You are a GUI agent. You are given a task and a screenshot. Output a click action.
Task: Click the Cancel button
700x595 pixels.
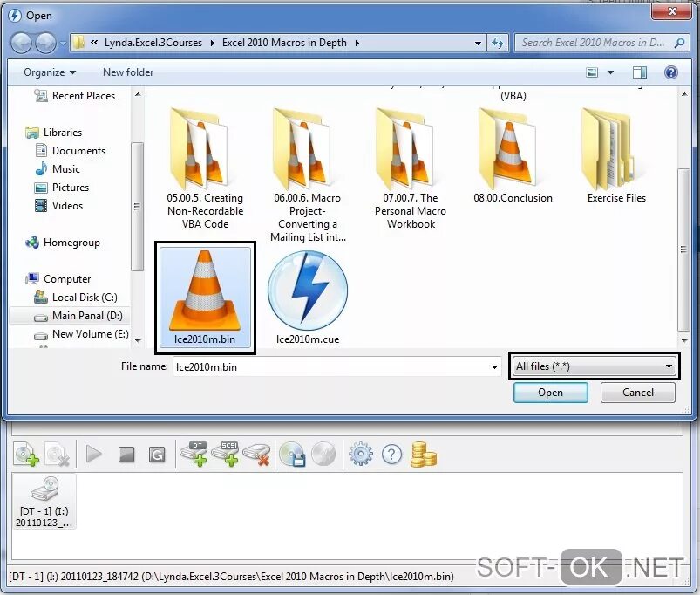[x=637, y=393]
